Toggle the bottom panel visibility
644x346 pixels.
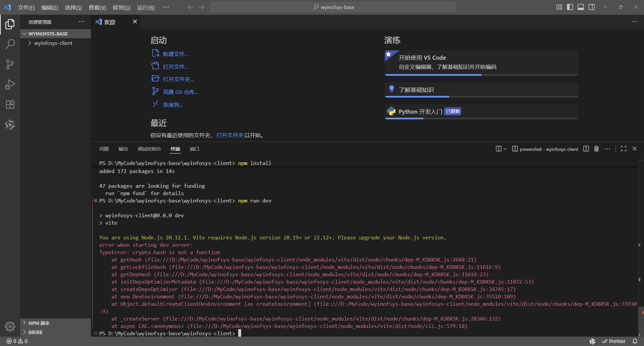[x=581, y=7]
